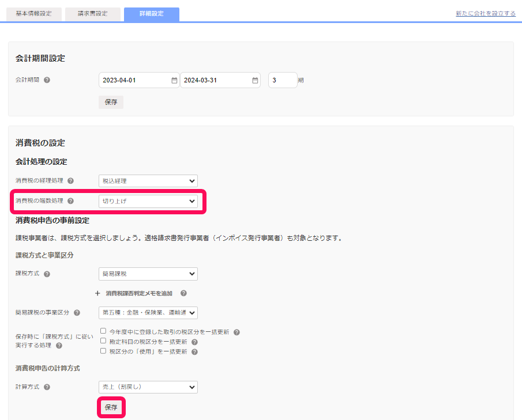522x420 pixels.
Task: Click 消費税課否判定メモを追加 link
Action: point(139,293)
